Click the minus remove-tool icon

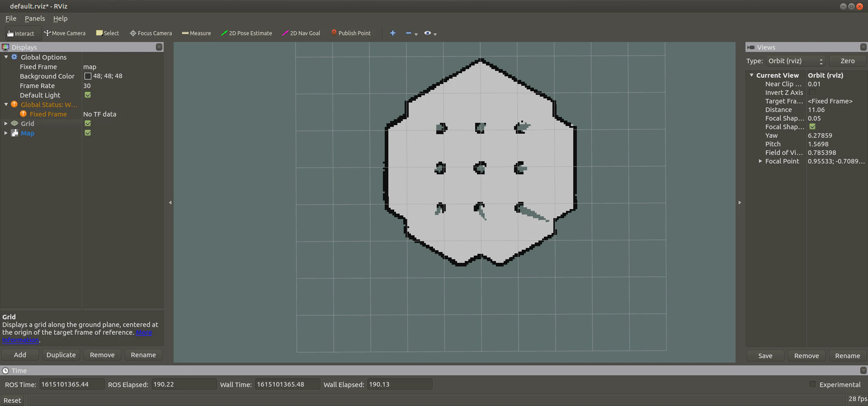click(409, 33)
